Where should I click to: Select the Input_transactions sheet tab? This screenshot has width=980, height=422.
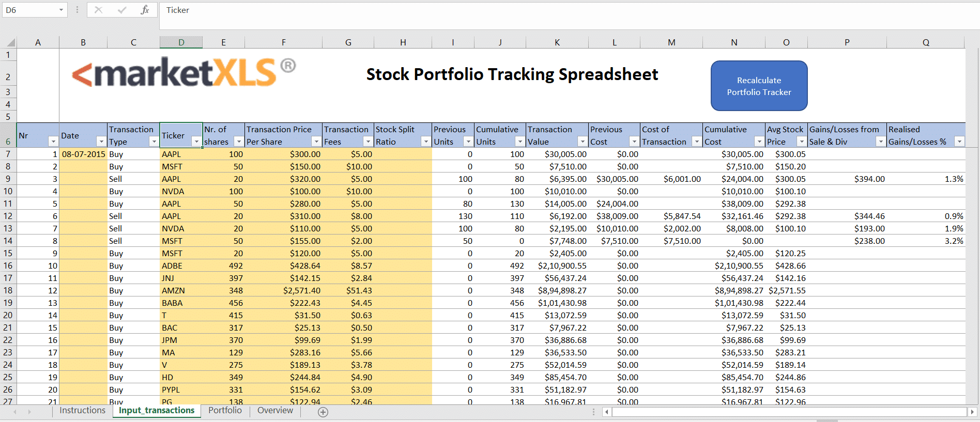pos(157,411)
